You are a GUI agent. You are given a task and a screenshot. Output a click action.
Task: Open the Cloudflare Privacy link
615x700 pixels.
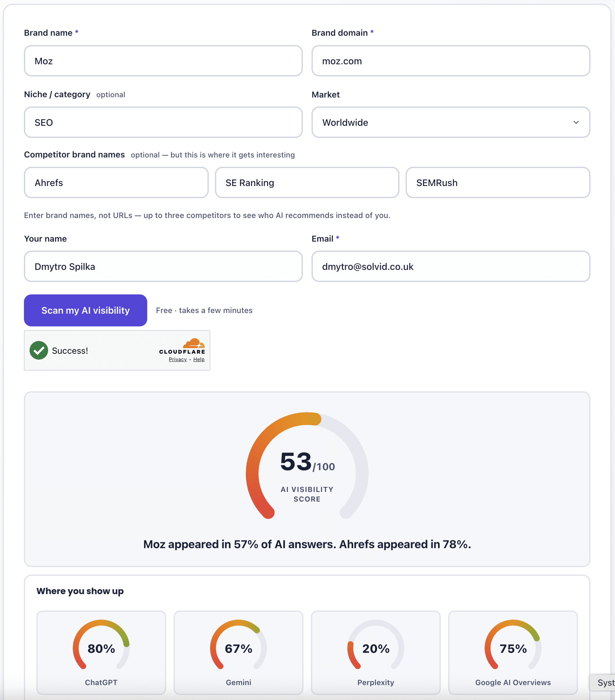tap(178, 359)
